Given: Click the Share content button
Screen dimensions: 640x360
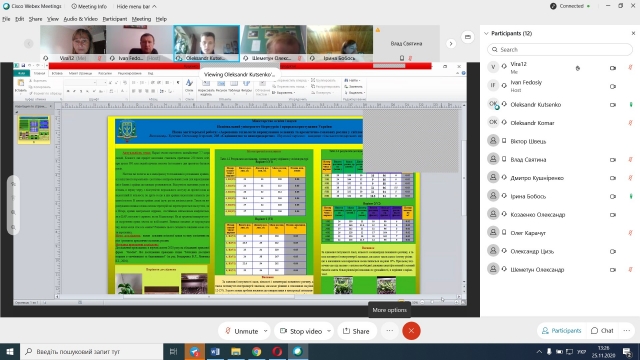Looking at the screenshot, I should [357, 331].
